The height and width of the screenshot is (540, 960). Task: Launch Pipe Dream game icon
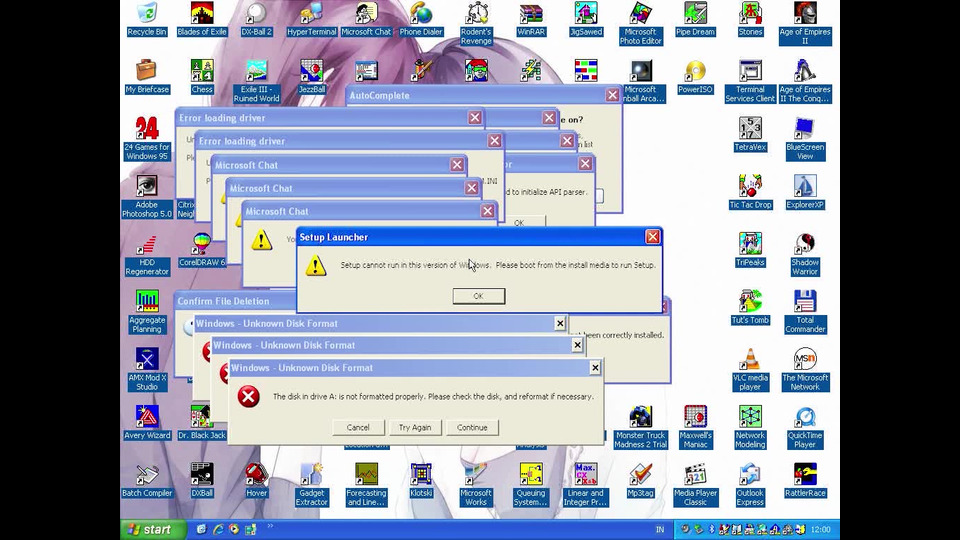pyautogui.click(x=695, y=20)
